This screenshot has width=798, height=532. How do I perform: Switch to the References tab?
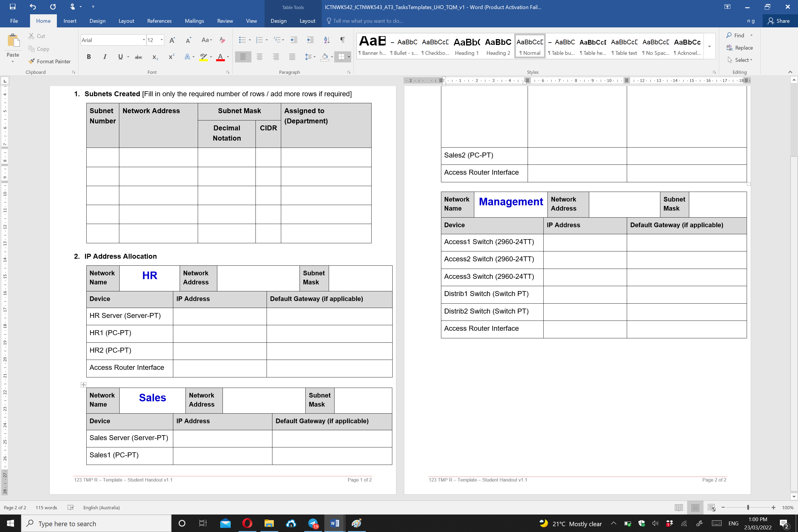tap(160, 21)
